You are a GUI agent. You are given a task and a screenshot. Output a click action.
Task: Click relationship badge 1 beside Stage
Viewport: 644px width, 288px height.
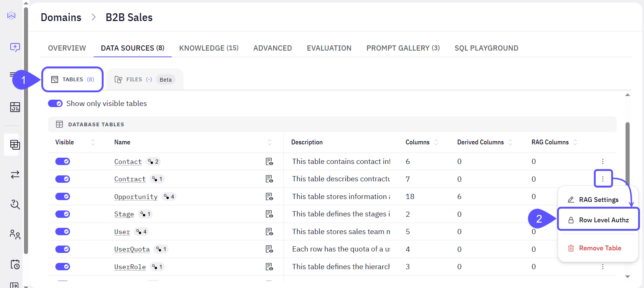145,214
